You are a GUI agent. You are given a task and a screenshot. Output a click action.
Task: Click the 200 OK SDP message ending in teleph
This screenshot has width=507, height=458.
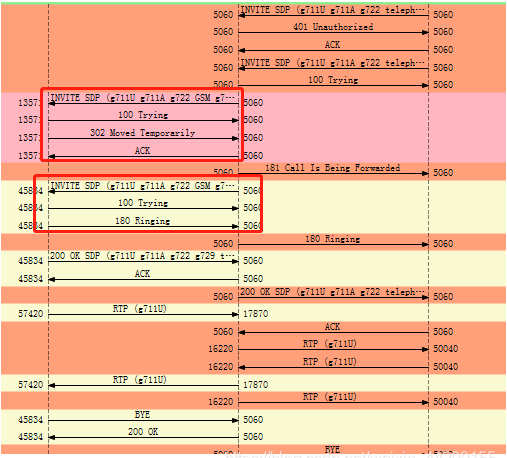coord(333,292)
